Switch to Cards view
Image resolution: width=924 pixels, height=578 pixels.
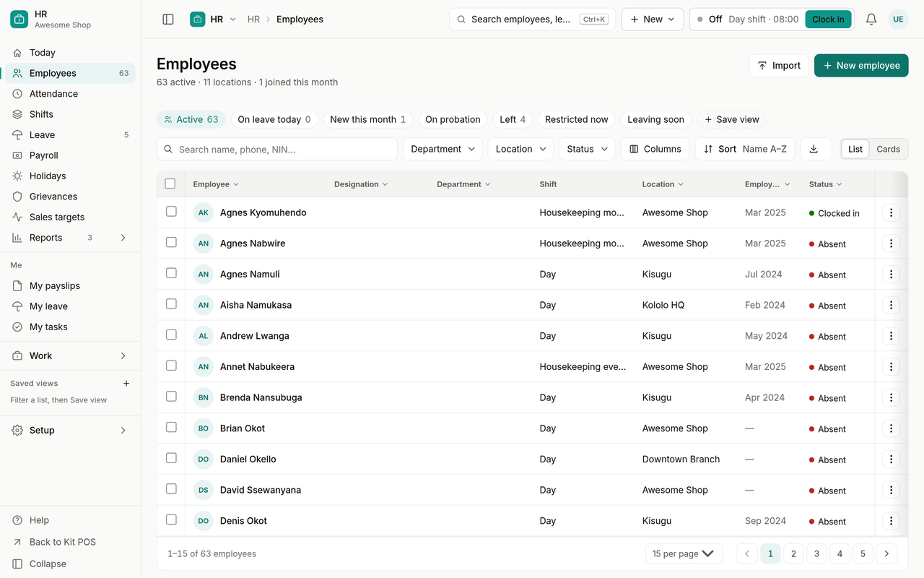click(x=888, y=149)
